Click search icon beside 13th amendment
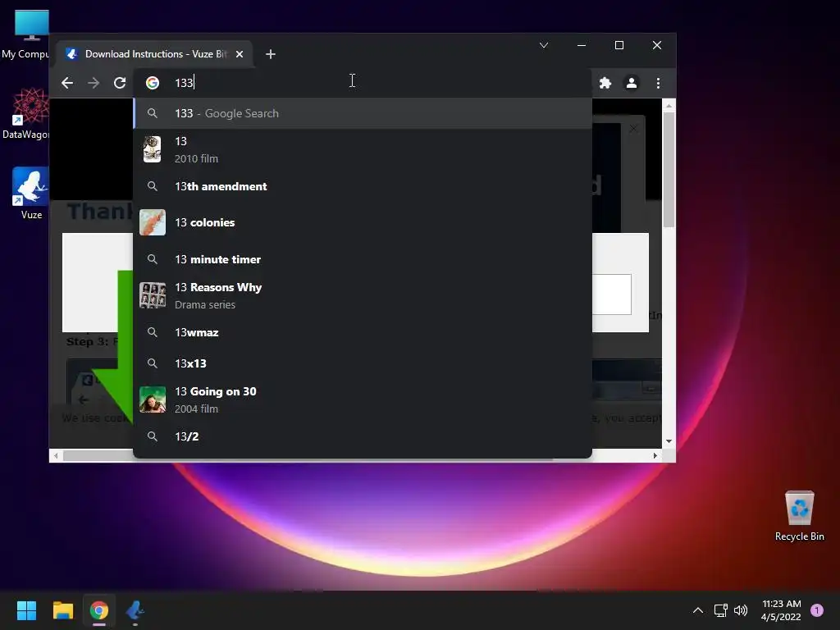 pyautogui.click(x=153, y=186)
